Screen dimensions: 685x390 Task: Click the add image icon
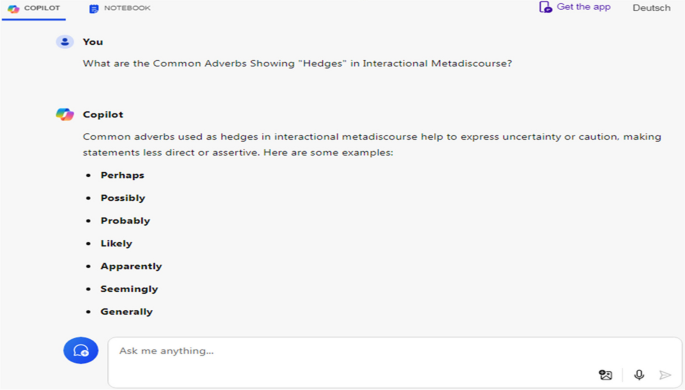(x=605, y=375)
